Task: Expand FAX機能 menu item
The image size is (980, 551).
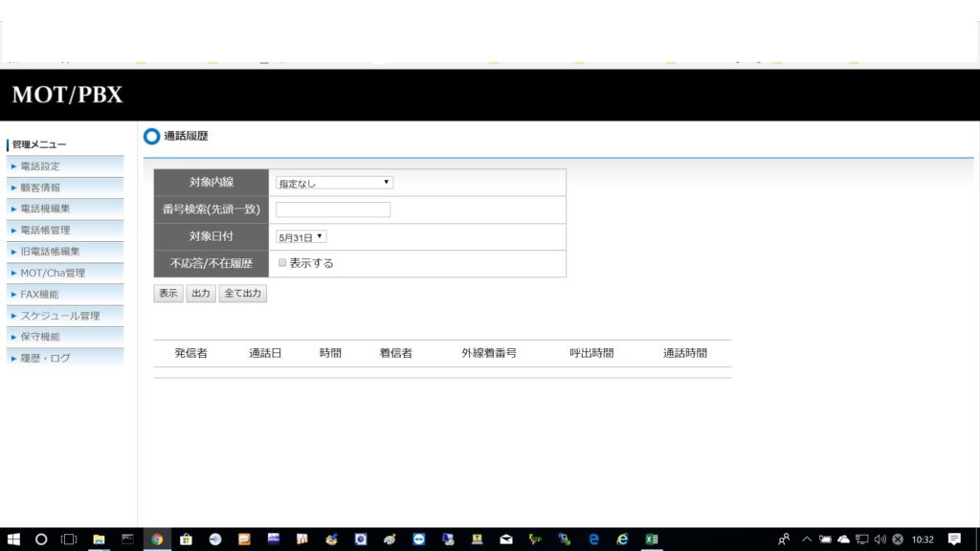Action: (65, 295)
